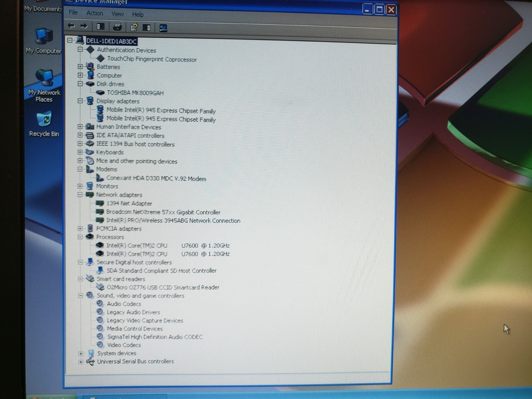Select Intel PRO/Wireless 3945ABG Network Connection
The image size is (532, 399).
coord(173,220)
